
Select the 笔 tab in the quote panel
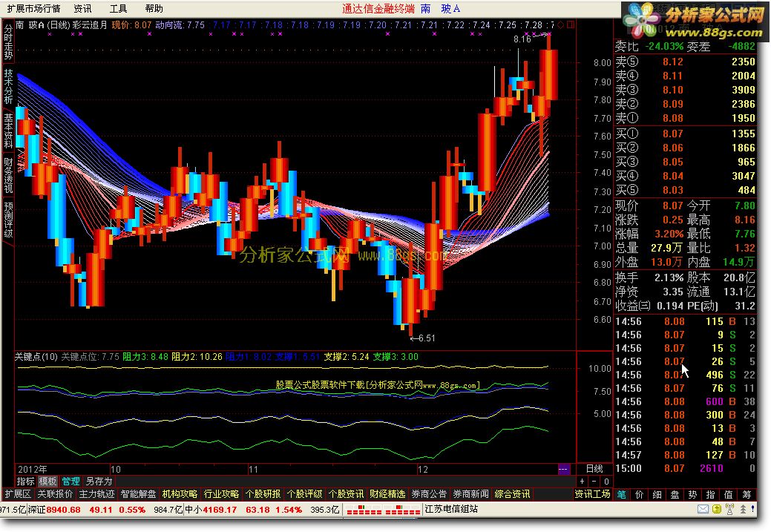[622, 495]
